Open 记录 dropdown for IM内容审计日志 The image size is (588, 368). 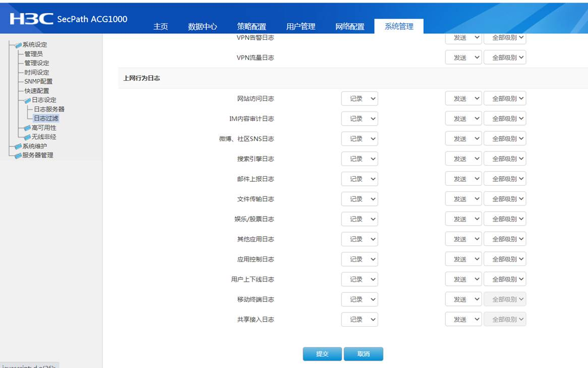[360, 119]
